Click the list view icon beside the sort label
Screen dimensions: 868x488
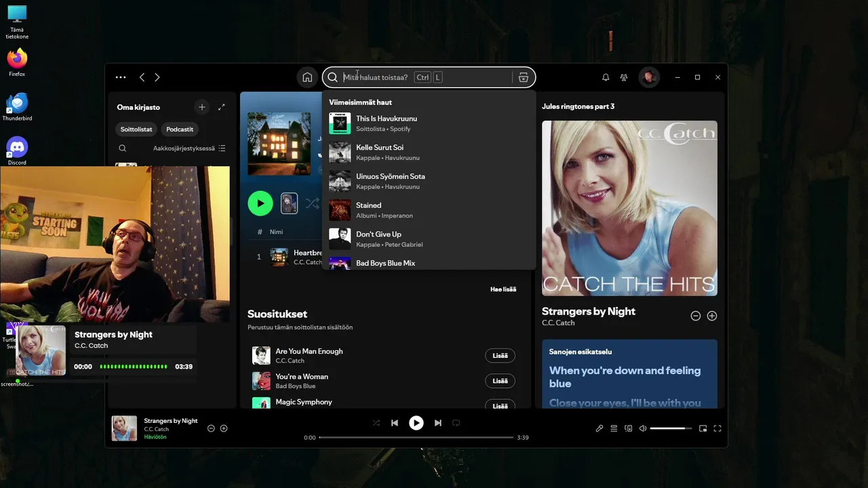pos(222,148)
